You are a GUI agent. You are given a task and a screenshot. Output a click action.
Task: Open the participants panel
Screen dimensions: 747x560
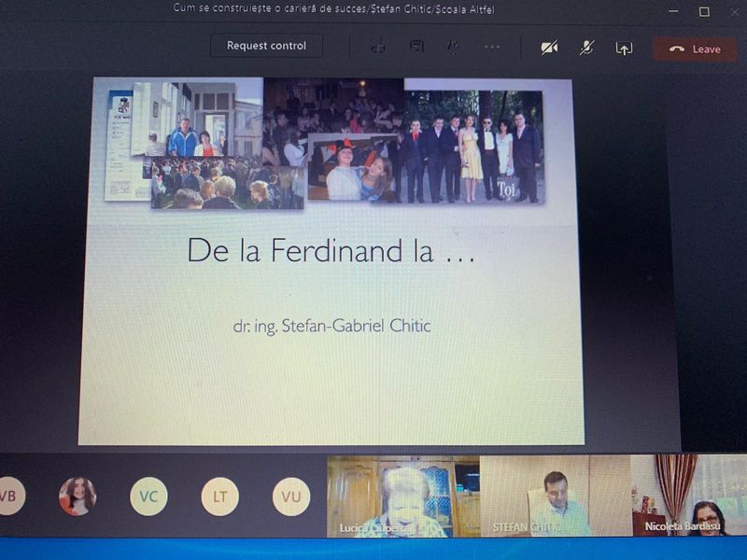point(378,47)
